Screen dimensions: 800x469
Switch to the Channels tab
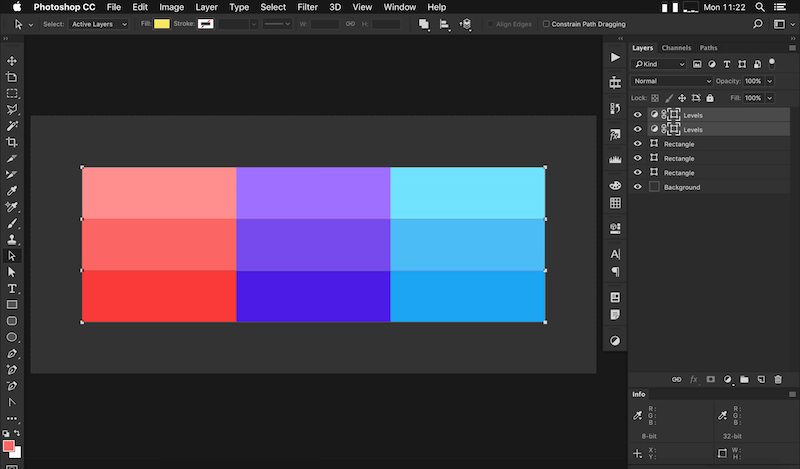pos(676,47)
